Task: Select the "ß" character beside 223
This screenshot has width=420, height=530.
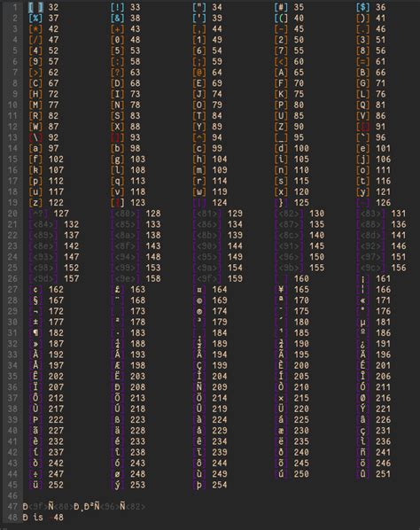Action: tap(117, 420)
